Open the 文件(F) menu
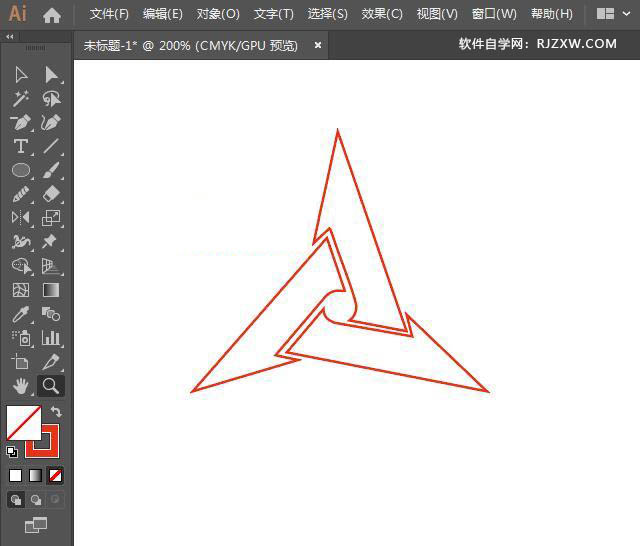This screenshot has width=640, height=546. (x=109, y=14)
